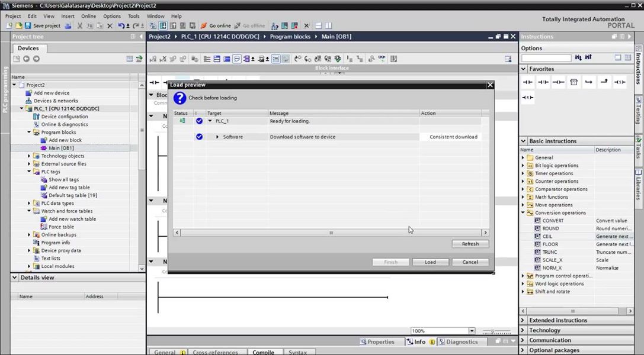Click the search upward icon in Instructions Options
644x355 pixels.
tap(588, 58)
